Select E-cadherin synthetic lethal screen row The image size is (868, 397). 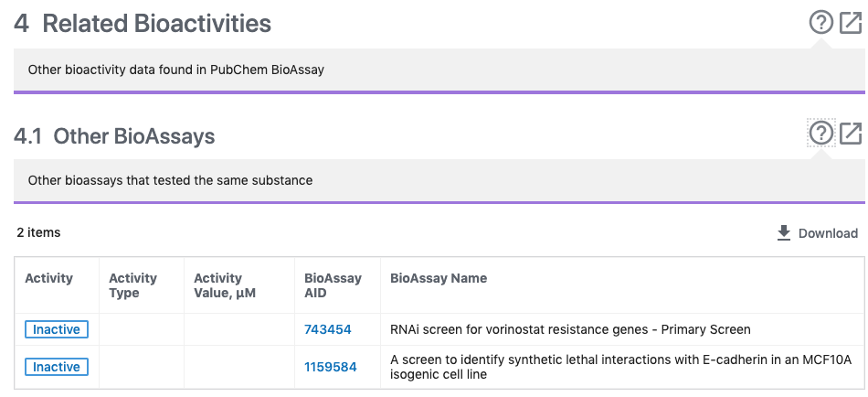pyautogui.click(x=619, y=367)
